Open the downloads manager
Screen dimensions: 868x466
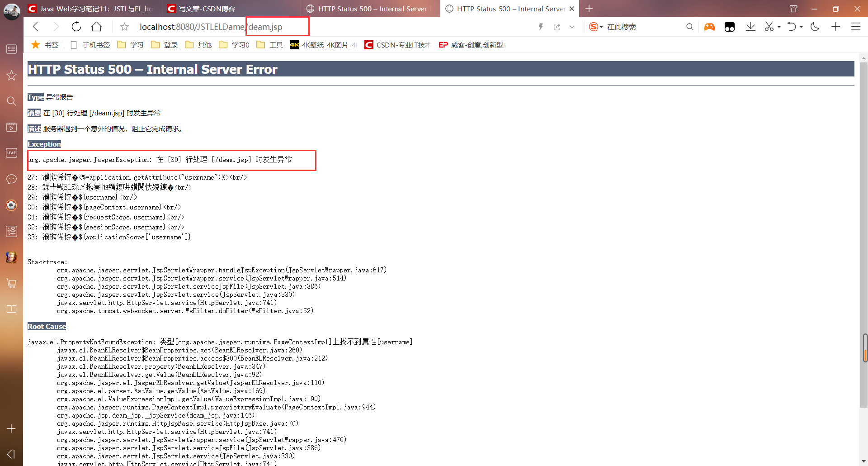coord(750,27)
